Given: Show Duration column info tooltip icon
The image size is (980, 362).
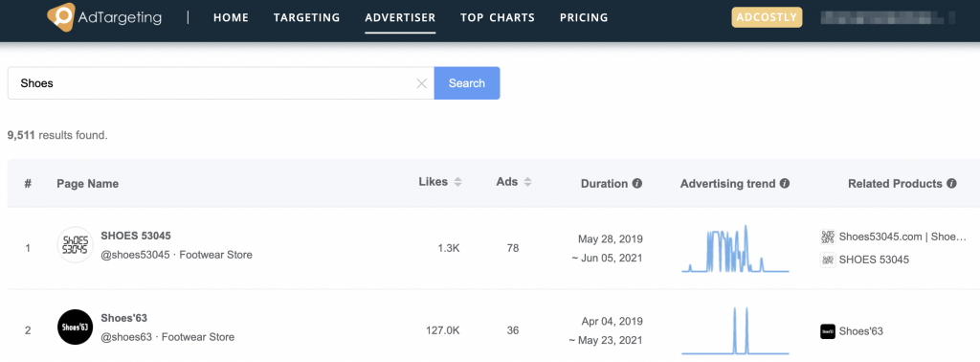Looking at the screenshot, I should click(x=636, y=184).
